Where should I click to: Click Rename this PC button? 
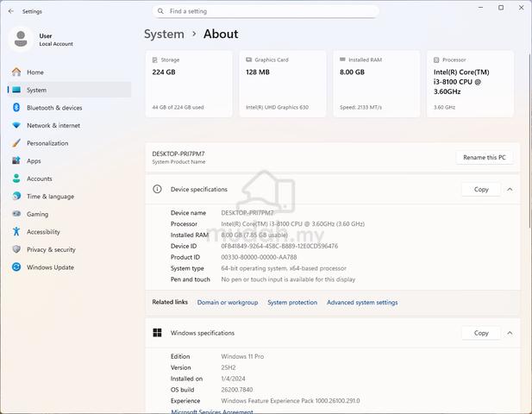tap(485, 158)
